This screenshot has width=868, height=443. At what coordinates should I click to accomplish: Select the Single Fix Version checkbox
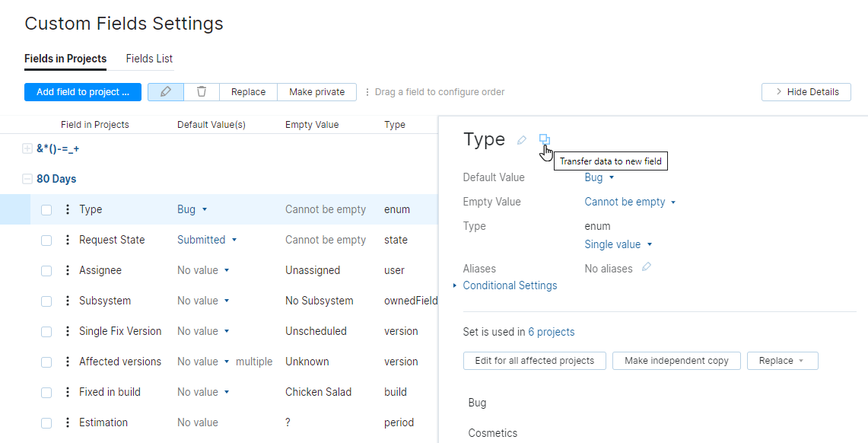[46, 331]
